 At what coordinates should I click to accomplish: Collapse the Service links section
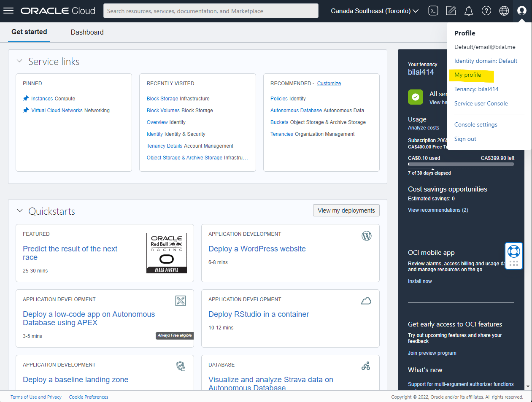[x=19, y=61]
